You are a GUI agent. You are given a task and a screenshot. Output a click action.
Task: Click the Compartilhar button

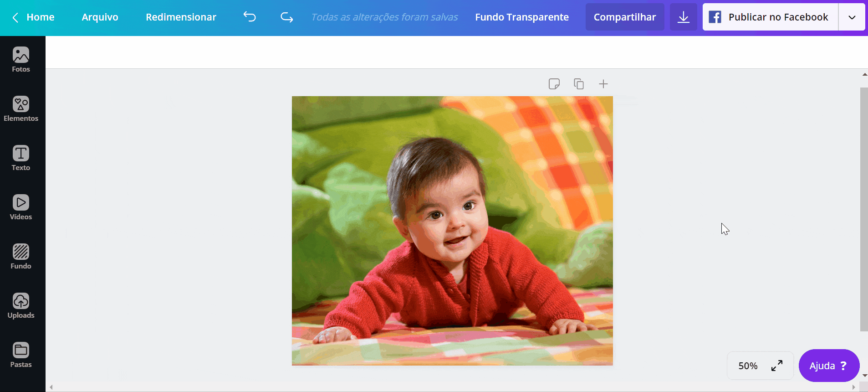pos(625,17)
